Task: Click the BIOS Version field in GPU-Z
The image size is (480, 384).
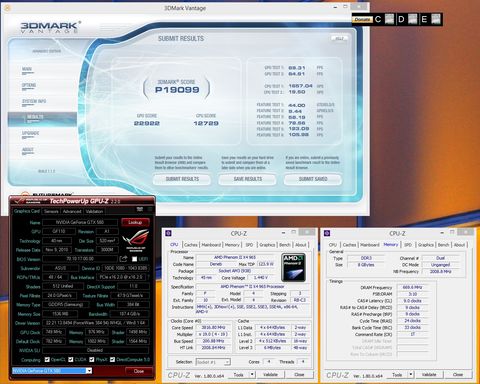Action: tap(80, 259)
